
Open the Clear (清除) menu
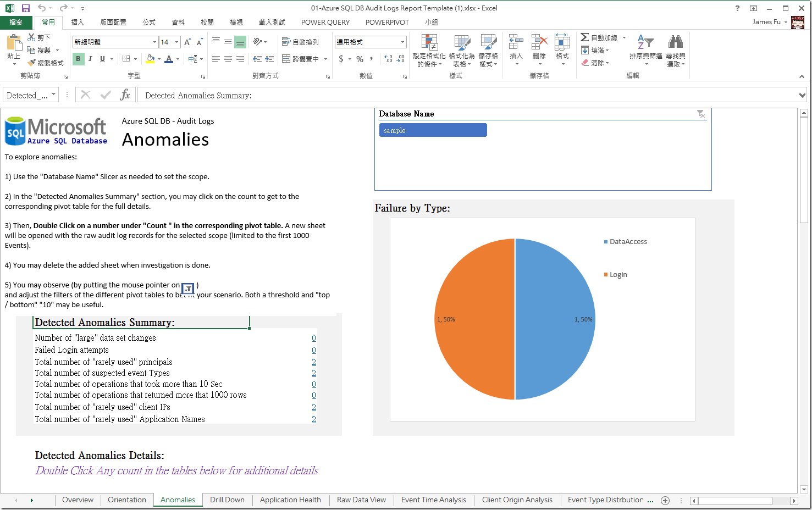pos(595,63)
